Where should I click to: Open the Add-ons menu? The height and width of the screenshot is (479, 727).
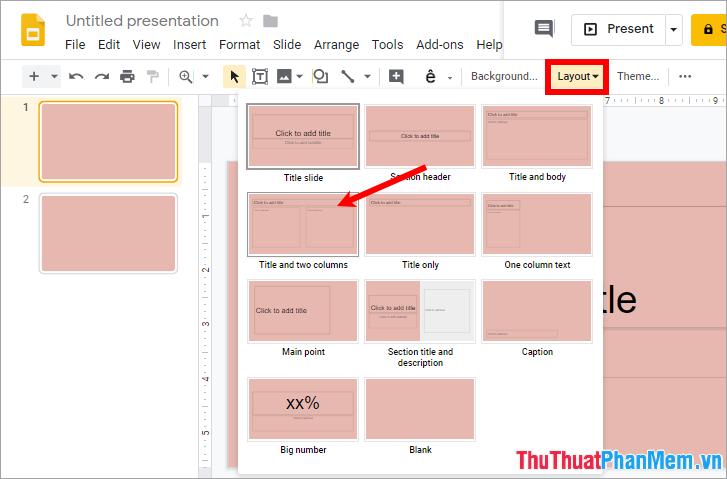click(x=440, y=45)
